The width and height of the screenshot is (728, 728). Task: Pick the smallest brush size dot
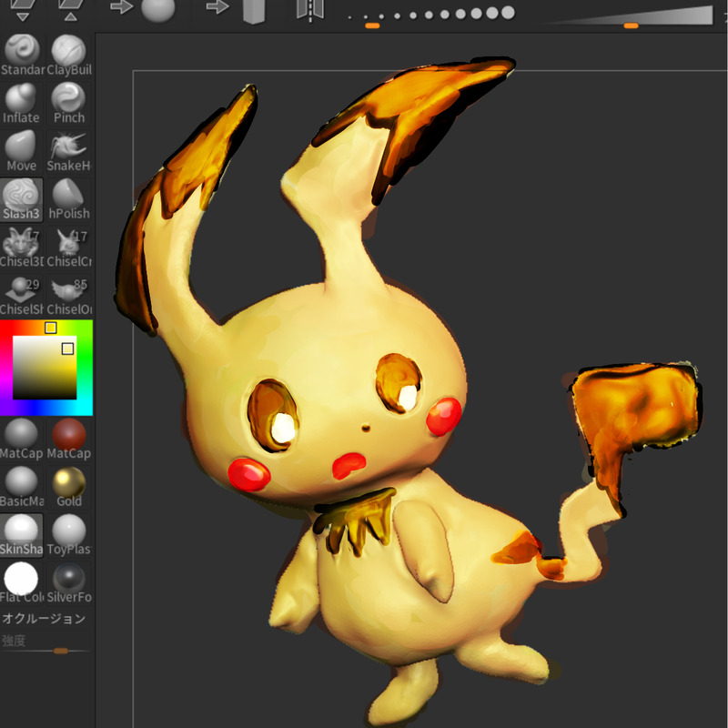[x=349, y=17]
